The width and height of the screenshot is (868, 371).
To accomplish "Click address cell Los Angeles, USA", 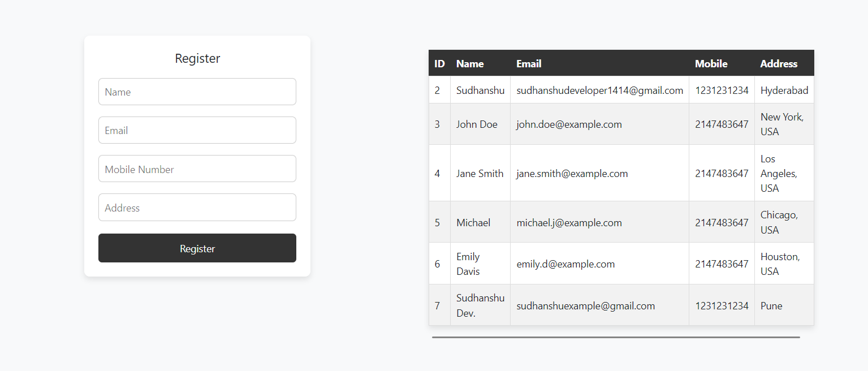I will click(784, 173).
